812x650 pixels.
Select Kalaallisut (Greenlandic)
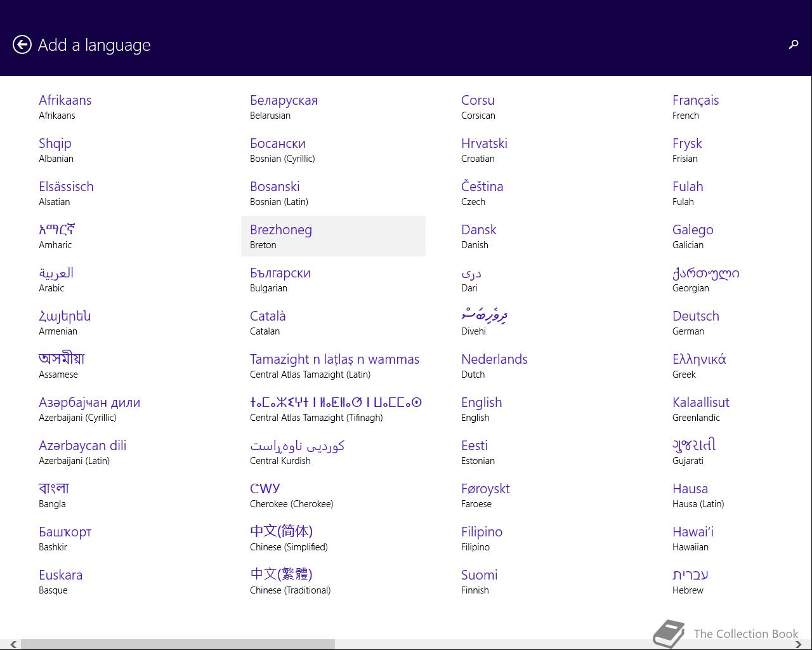point(738,409)
